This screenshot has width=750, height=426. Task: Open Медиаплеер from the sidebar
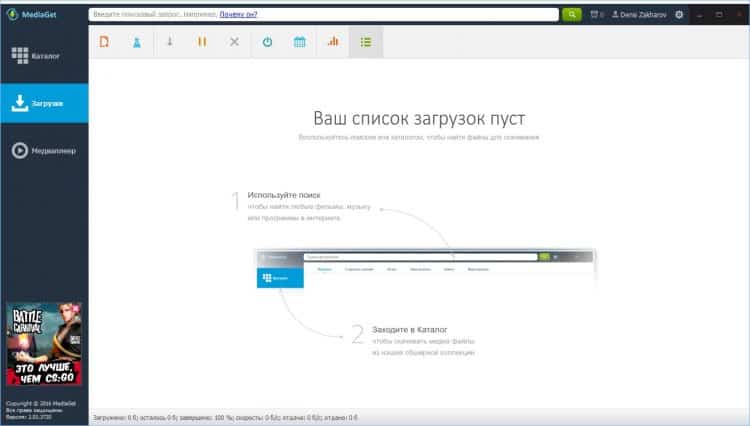(x=44, y=151)
